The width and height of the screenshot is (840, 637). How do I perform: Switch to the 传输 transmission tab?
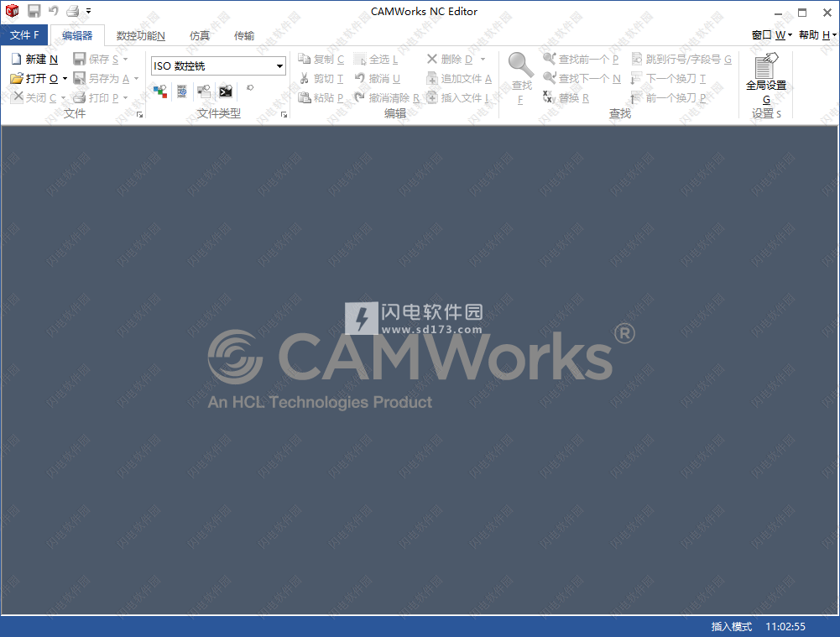(x=243, y=35)
